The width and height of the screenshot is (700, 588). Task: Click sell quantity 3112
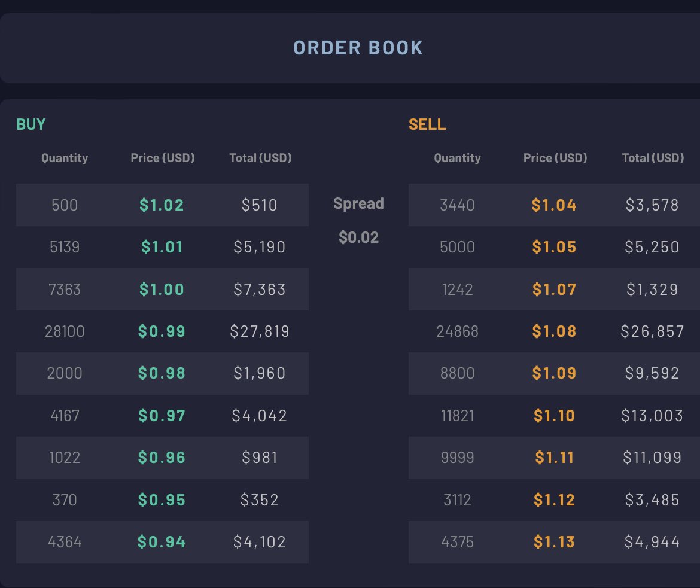(x=457, y=500)
